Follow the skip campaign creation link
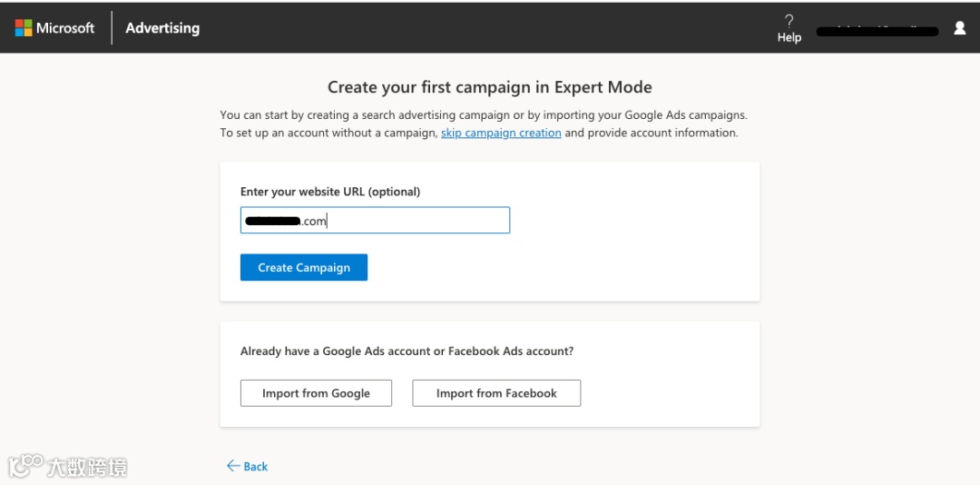The image size is (980, 485). tap(501, 133)
